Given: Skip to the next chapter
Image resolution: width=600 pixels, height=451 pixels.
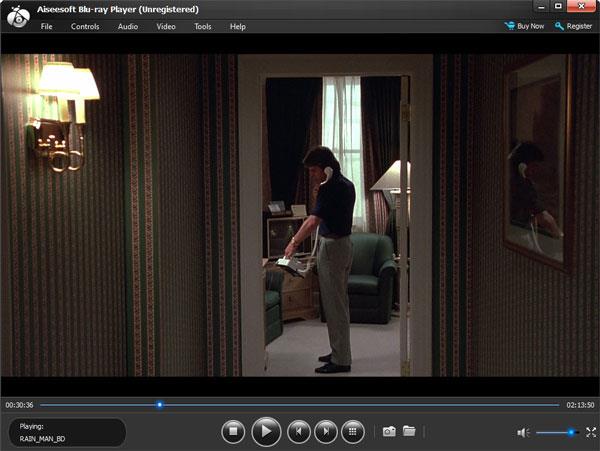Looking at the screenshot, I should point(326,431).
